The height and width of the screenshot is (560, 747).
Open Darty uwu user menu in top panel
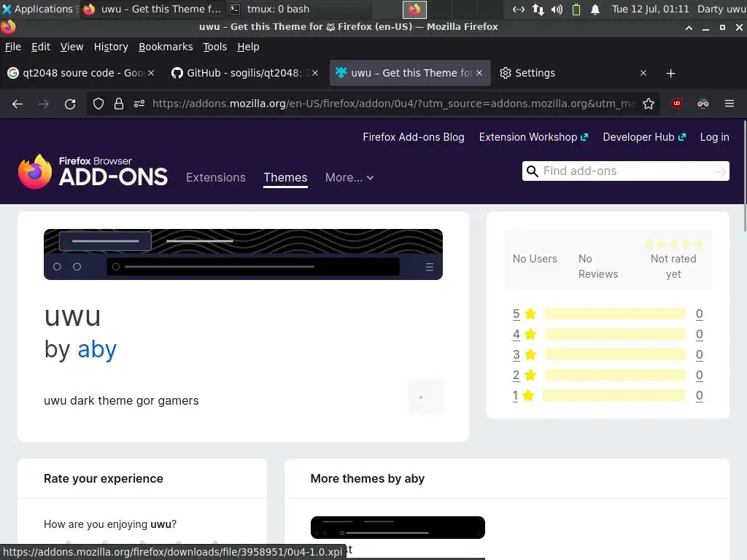[721, 9]
